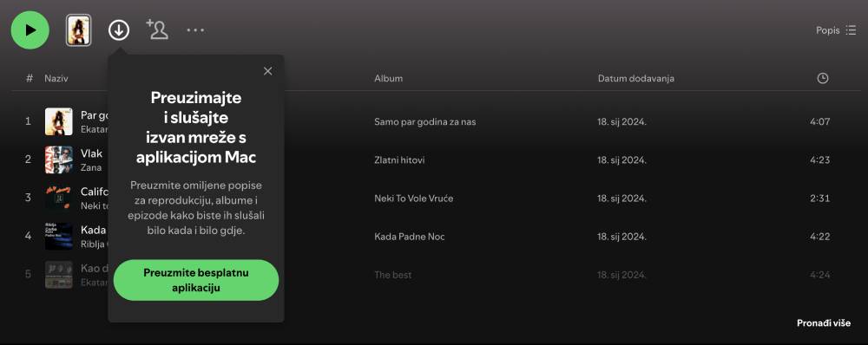
Task: Select track number 4 row index
Action: (29, 236)
